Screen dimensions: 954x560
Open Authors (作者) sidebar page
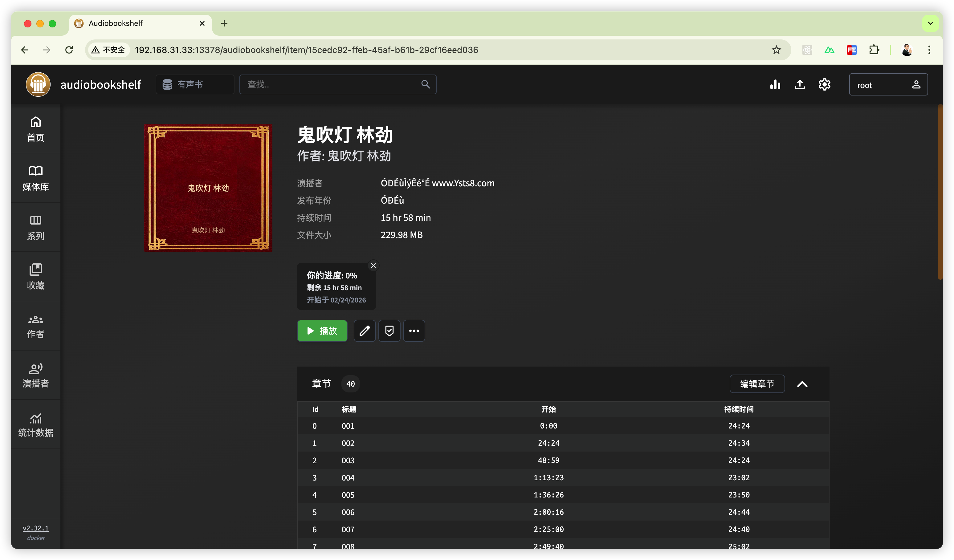coord(35,326)
